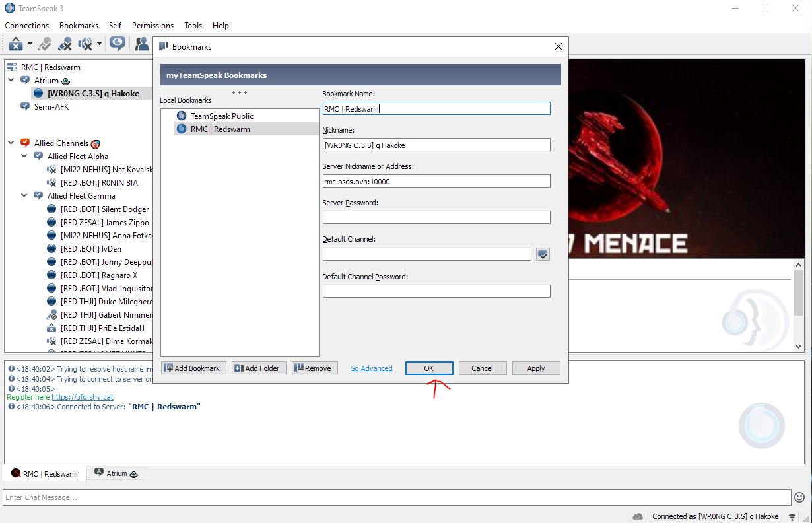Confirm the Bookmarks dialog with OK
This screenshot has width=812, height=523.
[429, 368]
